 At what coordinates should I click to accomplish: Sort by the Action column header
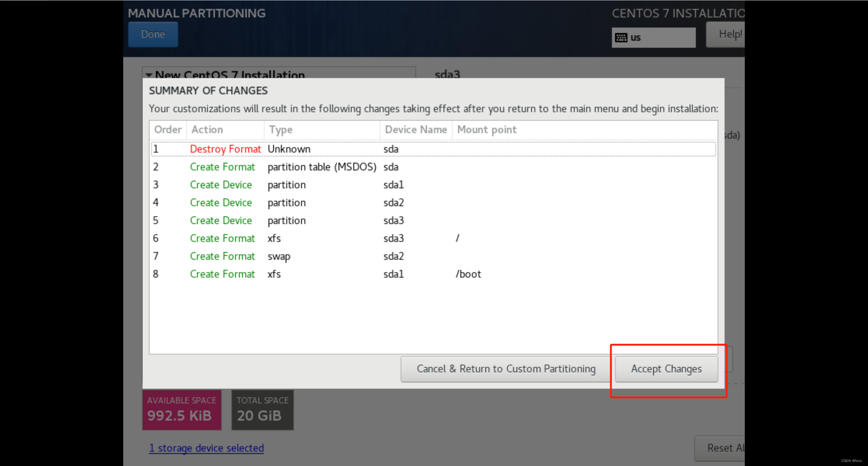point(225,130)
